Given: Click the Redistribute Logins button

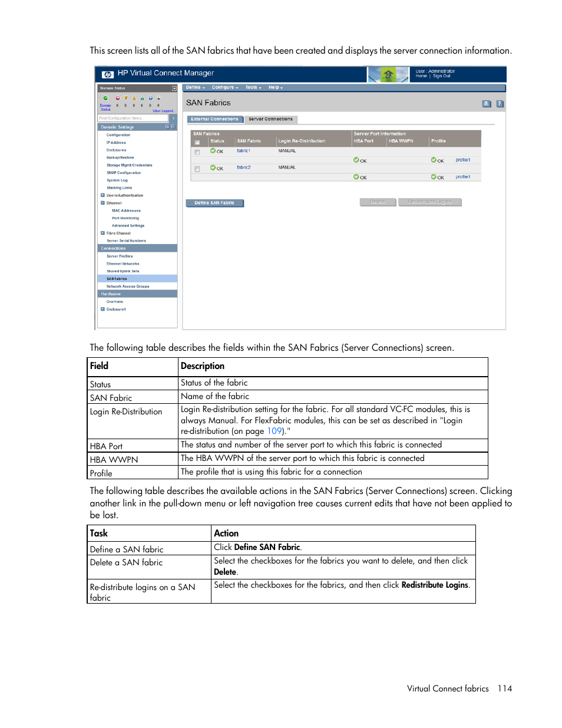Looking at the screenshot, I should click(429, 202).
